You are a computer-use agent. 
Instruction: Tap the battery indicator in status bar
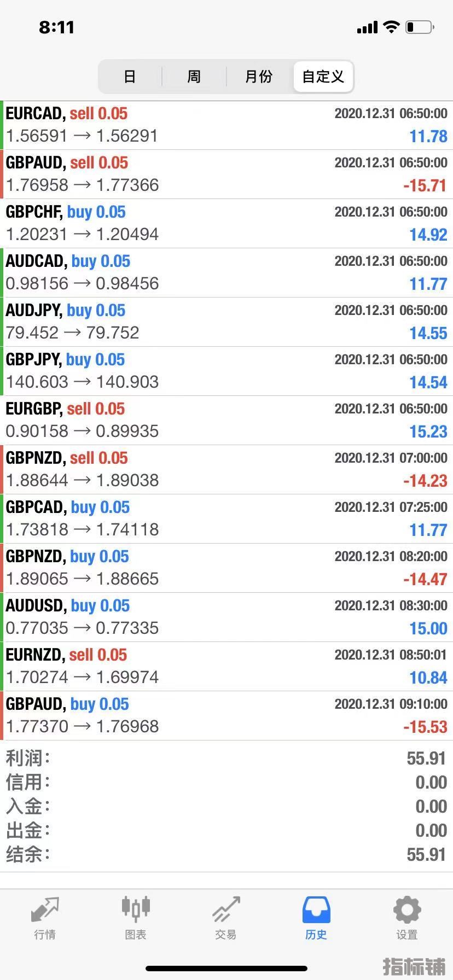pyautogui.click(x=420, y=27)
